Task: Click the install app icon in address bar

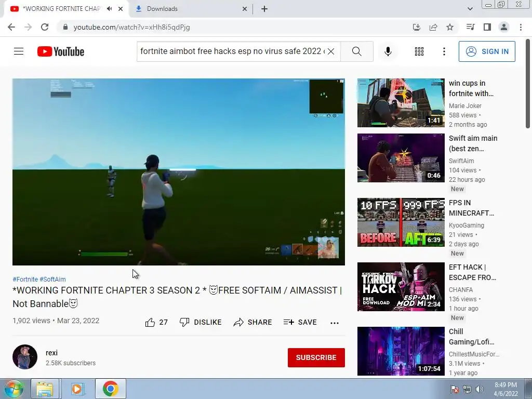Action: point(417,27)
